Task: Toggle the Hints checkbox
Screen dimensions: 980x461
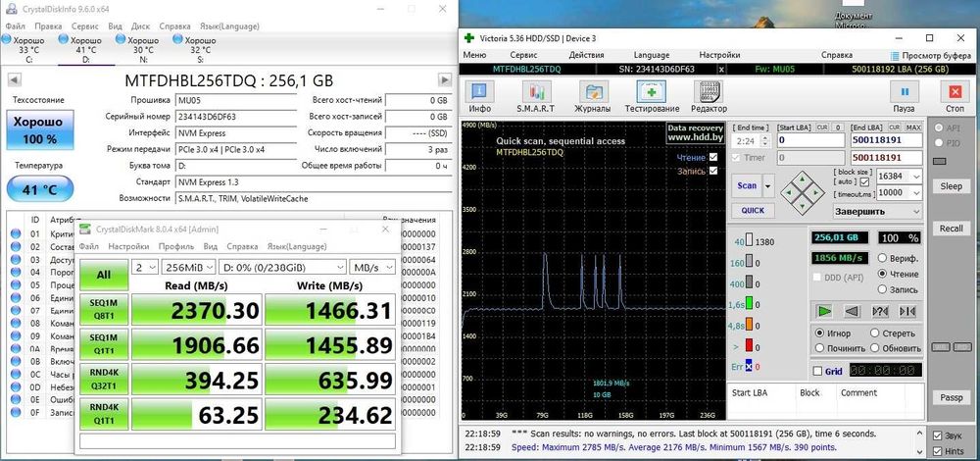Action: [938, 451]
